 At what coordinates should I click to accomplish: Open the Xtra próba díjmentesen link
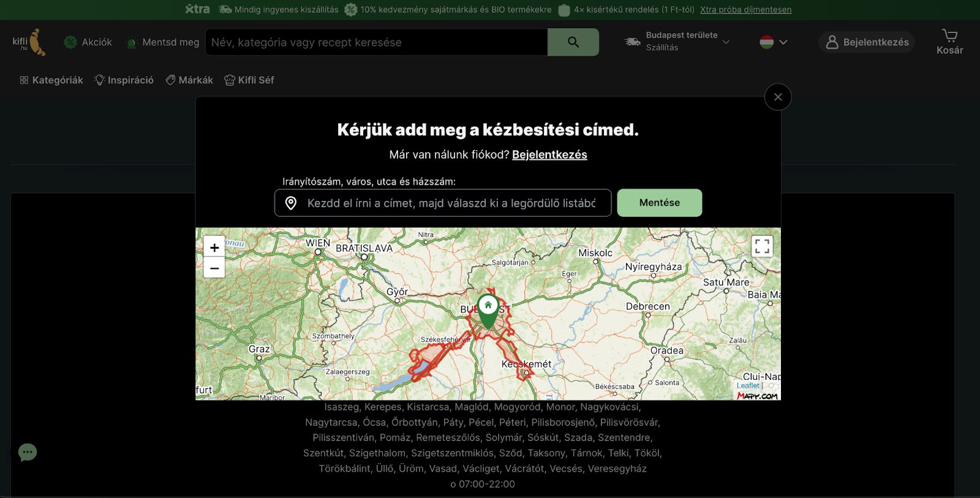pos(745,10)
